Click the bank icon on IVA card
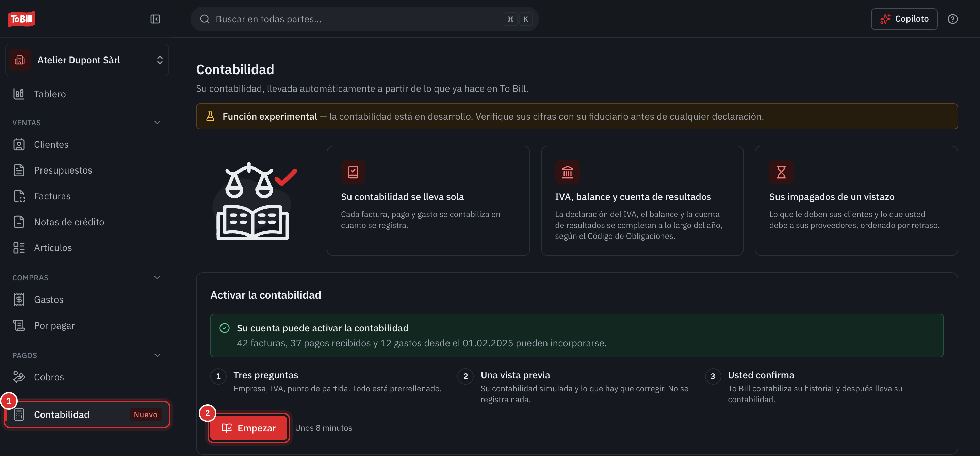This screenshot has width=980, height=456. tap(567, 172)
